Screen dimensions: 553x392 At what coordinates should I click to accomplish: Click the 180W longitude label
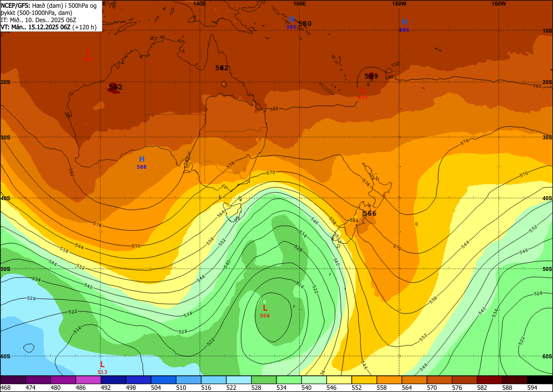399,4
